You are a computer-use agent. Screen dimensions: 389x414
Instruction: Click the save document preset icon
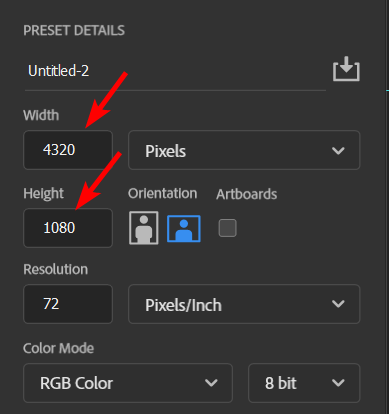click(346, 69)
